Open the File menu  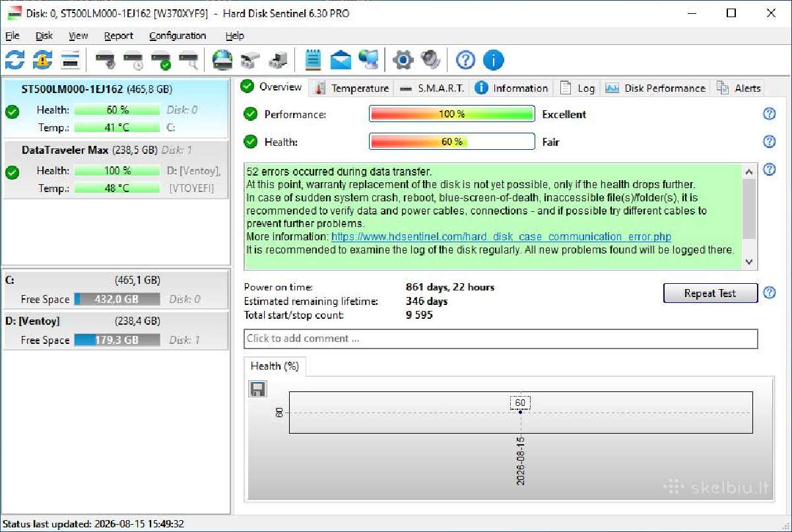(12, 36)
